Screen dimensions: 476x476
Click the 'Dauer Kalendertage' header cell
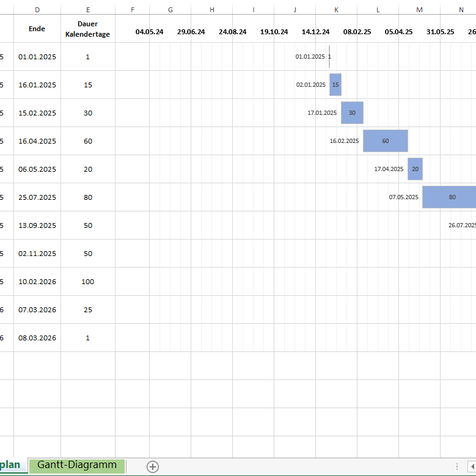point(88,29)
